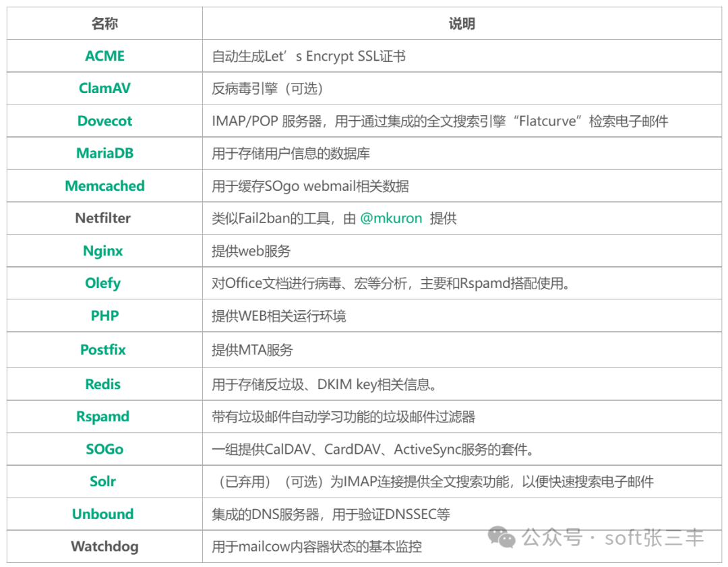
Task: Open the Unbound link
Action: pos(102,514)
